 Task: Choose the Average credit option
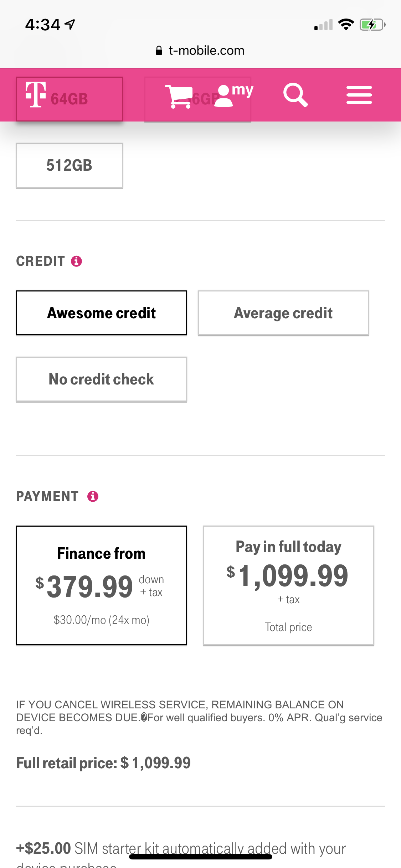pos(283,313)
